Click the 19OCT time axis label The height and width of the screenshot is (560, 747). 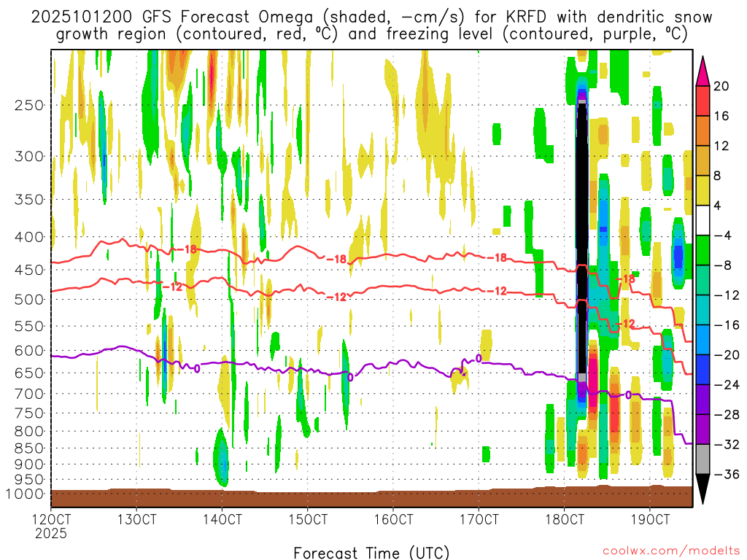[x=649, y=520]
